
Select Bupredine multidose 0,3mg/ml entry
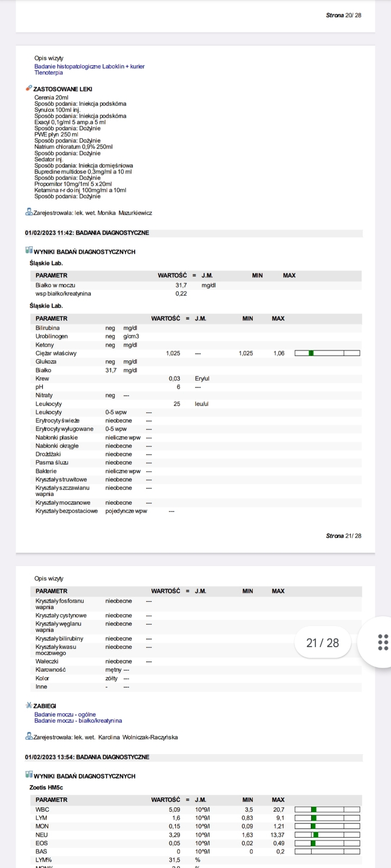point(83,171)
